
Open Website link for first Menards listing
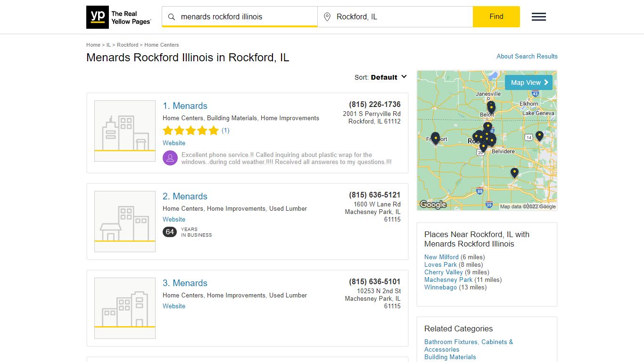174,143
